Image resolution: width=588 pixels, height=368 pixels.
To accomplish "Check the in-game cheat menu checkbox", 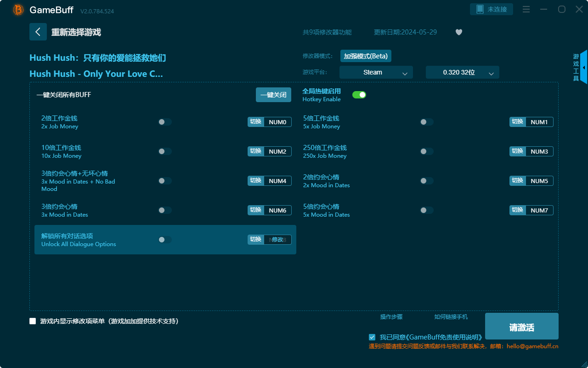I will pyautogui.click(x=33, y=321).
